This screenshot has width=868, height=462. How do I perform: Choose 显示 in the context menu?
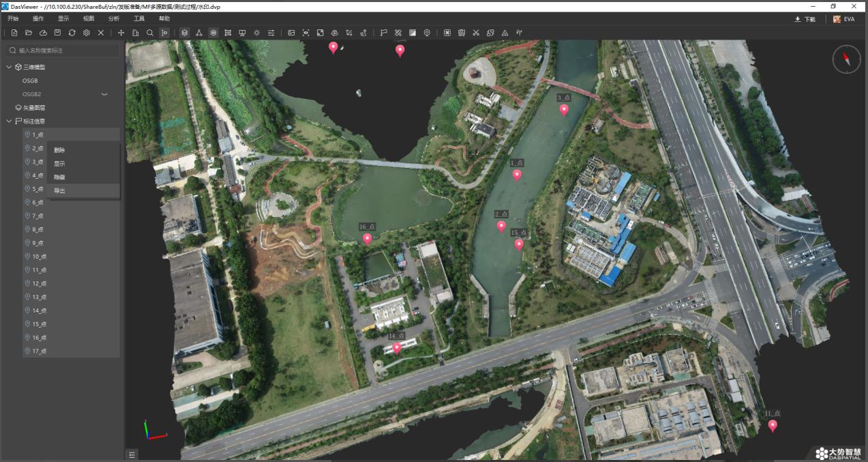pos(83,164)
